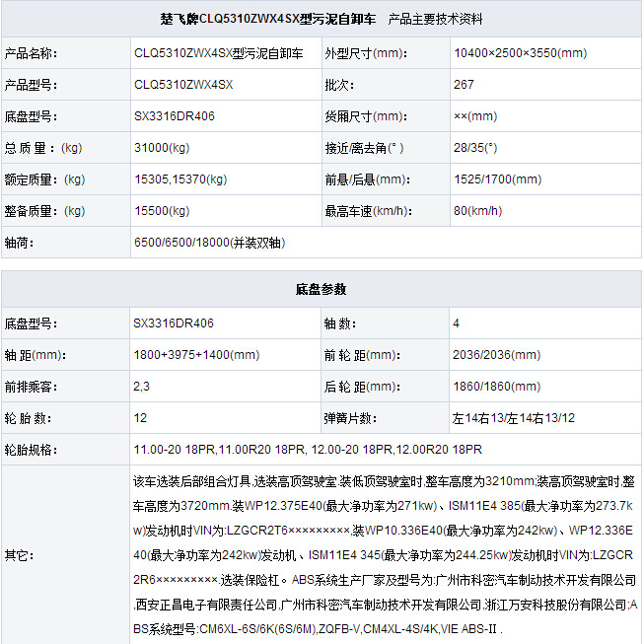Click the 弹簧片数 label
This screenshot has height=644, width=644.
pos(350,418)
